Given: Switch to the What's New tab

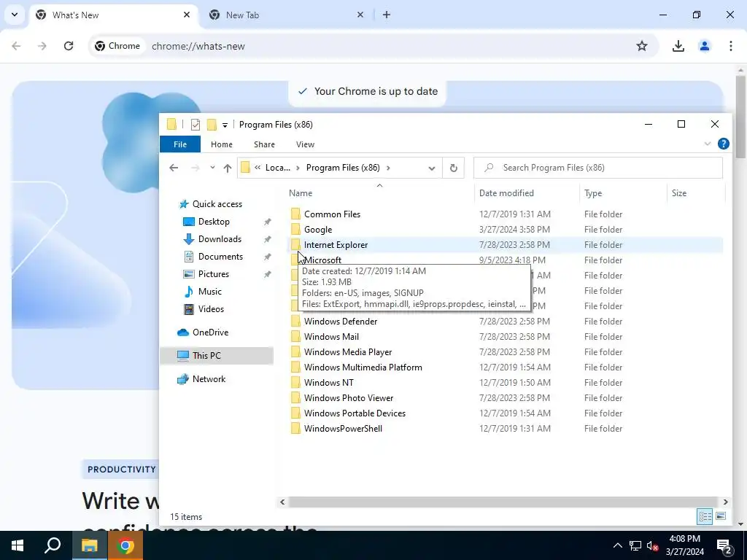Looking at the screenshot, I should coord(115,15).
